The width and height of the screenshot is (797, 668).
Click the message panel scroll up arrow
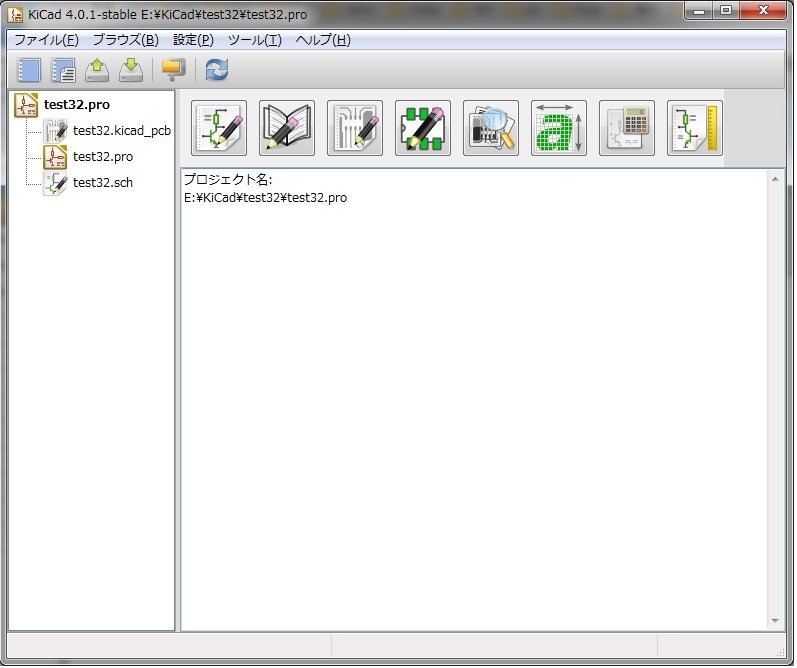[775, 179]
